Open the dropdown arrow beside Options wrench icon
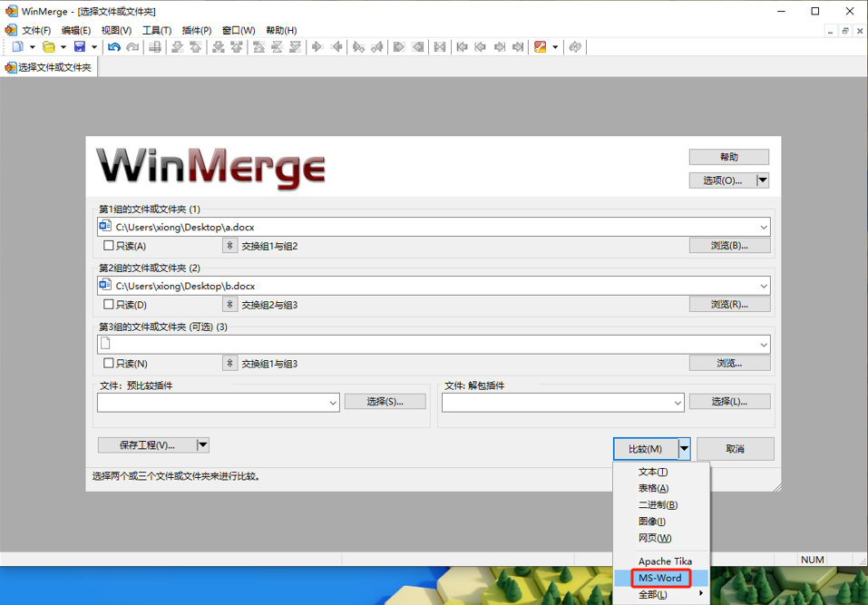The height and width of the screenshot is (605, 868). 555,47
